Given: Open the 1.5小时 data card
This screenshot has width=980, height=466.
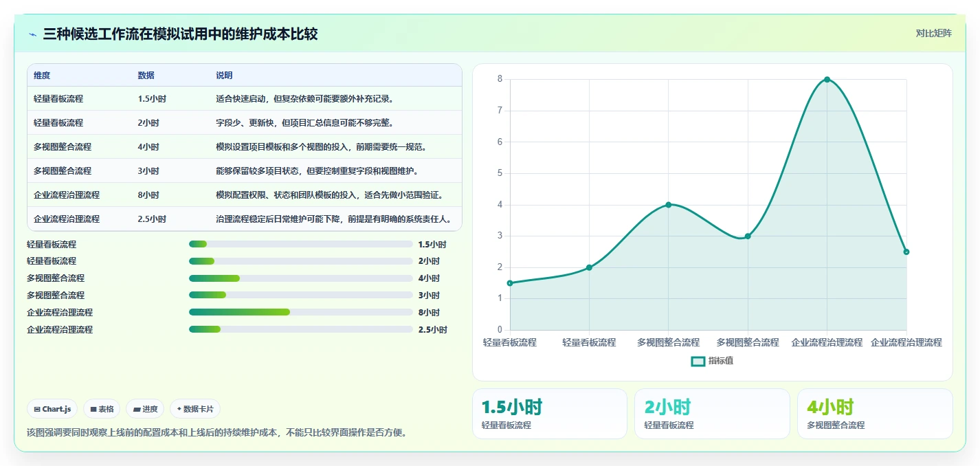Looking at the screenshot, I should tap(550, 414).
